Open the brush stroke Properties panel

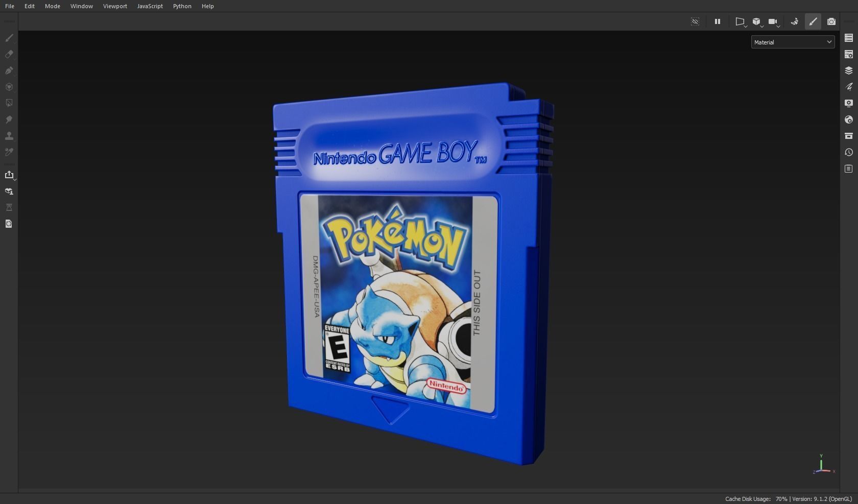click(849, 87)
